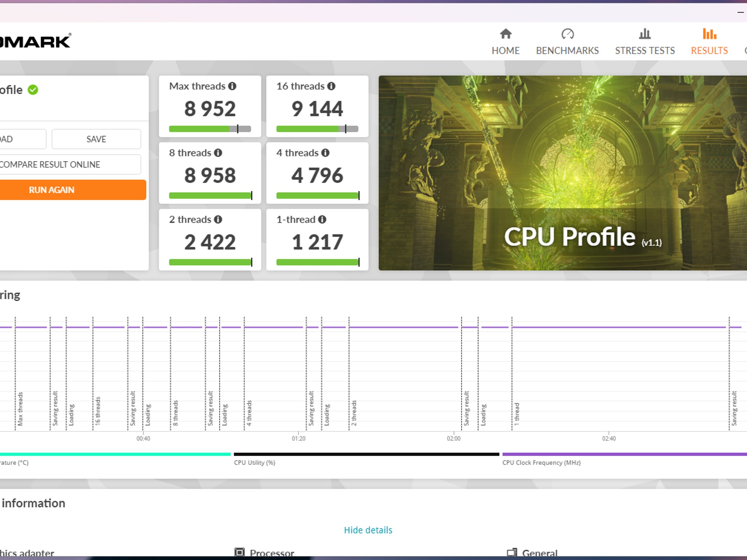Image resolution: width=747 pixels, height=560 pixels.
Task: Click the 4 796 score value
Action: pos(317,175)
